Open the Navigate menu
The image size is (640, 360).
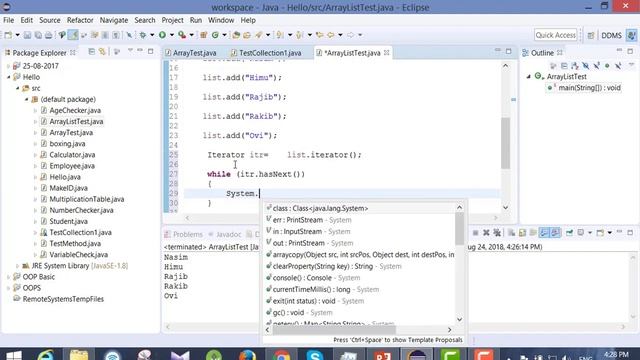114,20
